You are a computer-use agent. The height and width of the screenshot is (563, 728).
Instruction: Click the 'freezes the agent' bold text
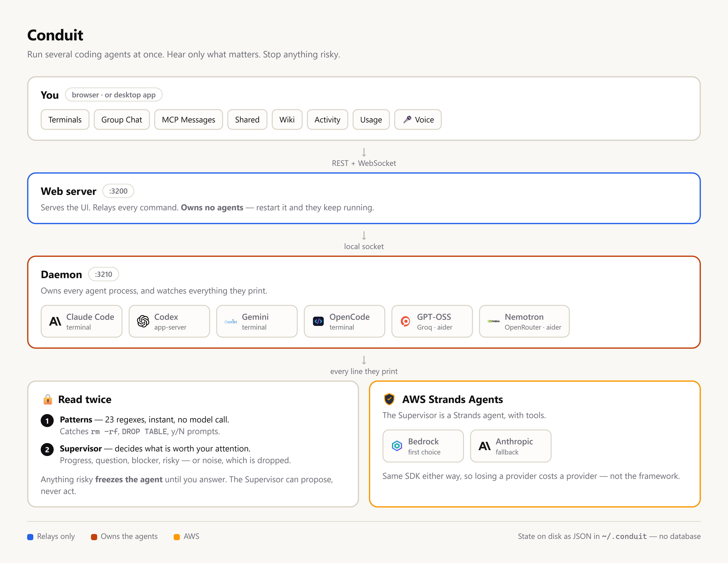click(x=129, y=479)
